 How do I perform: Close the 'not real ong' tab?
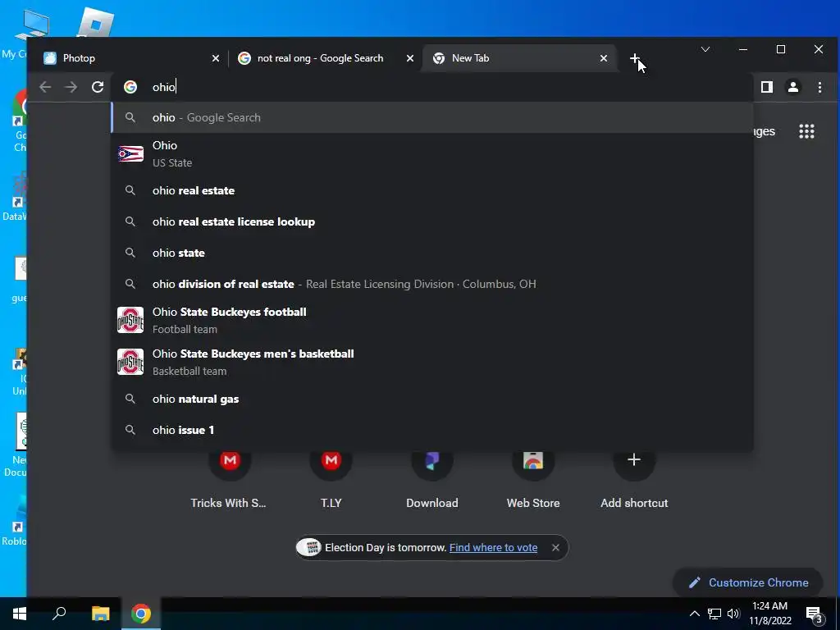coord(410,58)
